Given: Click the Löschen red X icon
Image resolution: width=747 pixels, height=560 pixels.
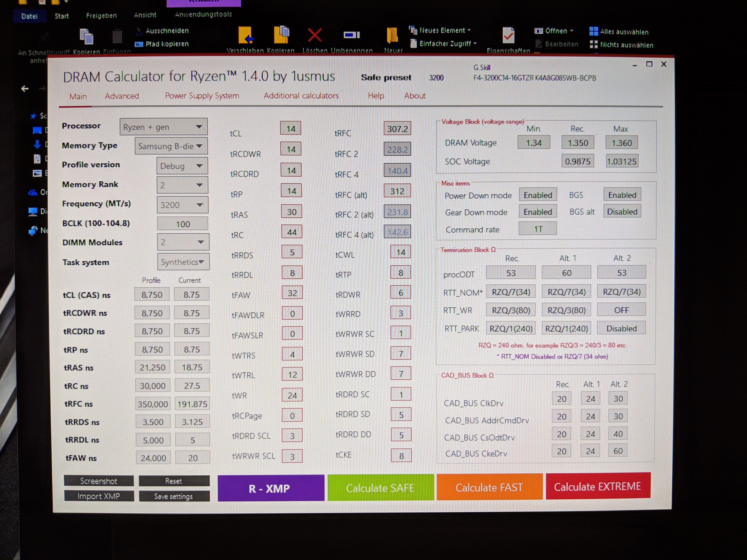Looking at the screenshot, I should (314, 35).
